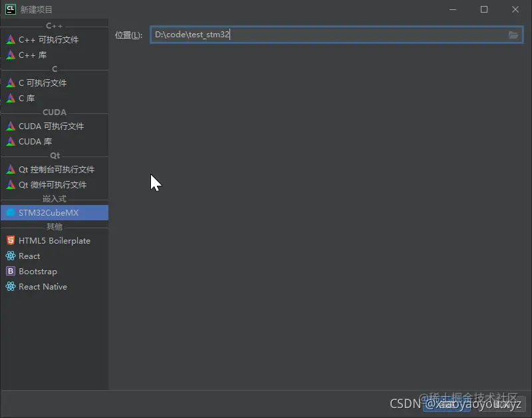Click the CUDA 可执行文件 CMake icon

point(11,126)
